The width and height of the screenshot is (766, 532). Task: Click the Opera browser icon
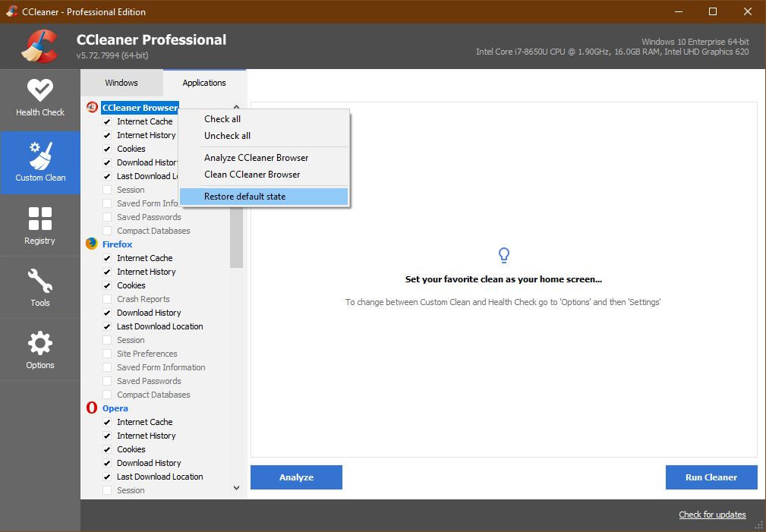click(93, 408)
